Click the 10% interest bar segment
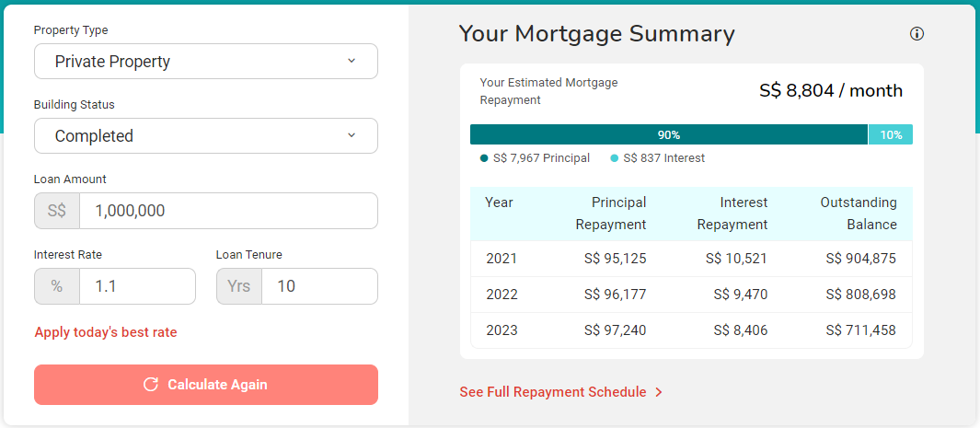 pos(891,135)
